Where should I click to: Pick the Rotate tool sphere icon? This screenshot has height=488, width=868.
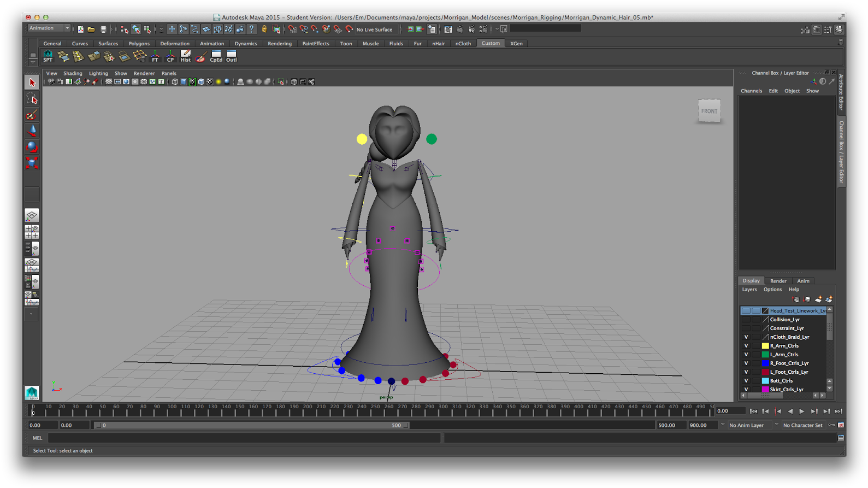tap(32, 146)
